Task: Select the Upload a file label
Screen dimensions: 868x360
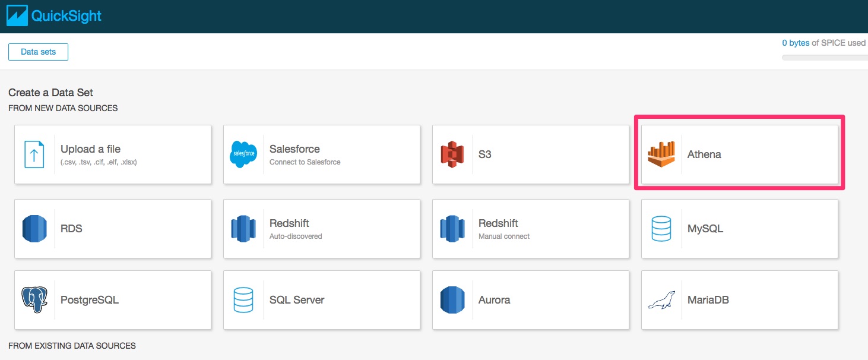Action: point(90,149)
